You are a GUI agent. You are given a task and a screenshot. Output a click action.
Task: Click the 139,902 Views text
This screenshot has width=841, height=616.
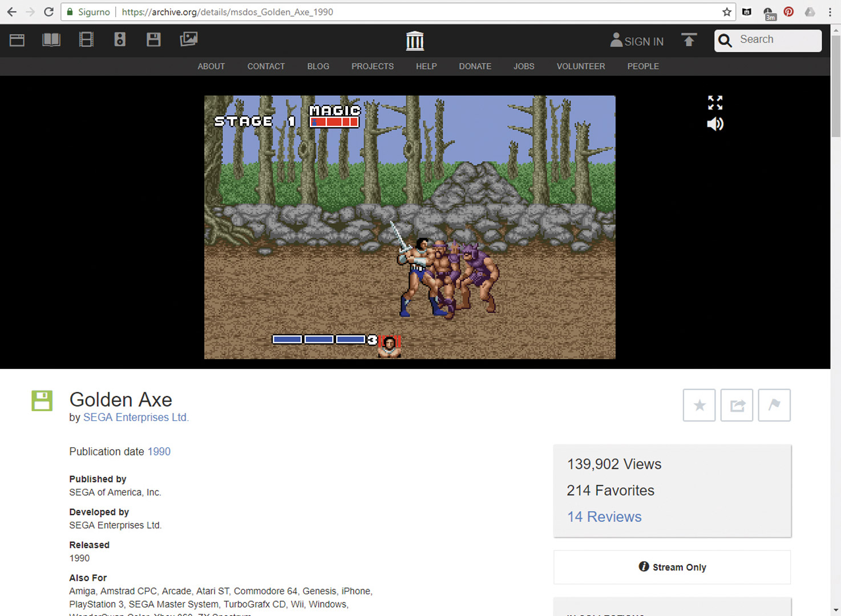point(614,464)
